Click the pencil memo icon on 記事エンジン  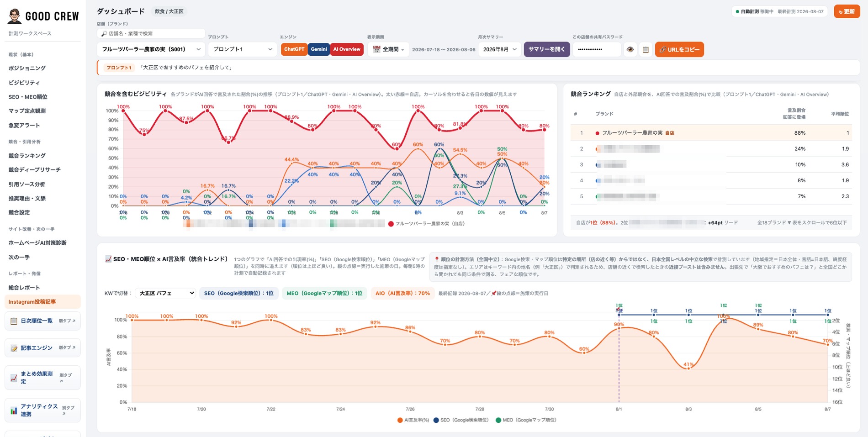[14, 348]
